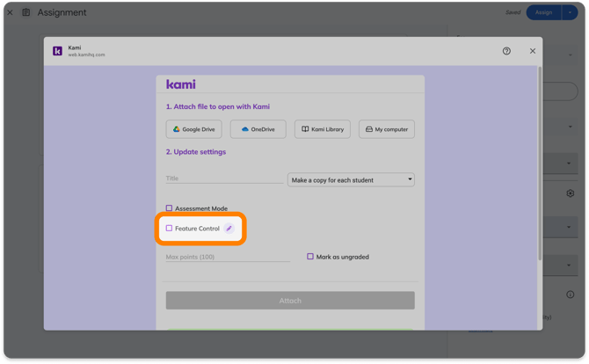This screenshot has width=589, height=364.
Task: Click the greyed-out Attach button
Action: tap(290, 301)
